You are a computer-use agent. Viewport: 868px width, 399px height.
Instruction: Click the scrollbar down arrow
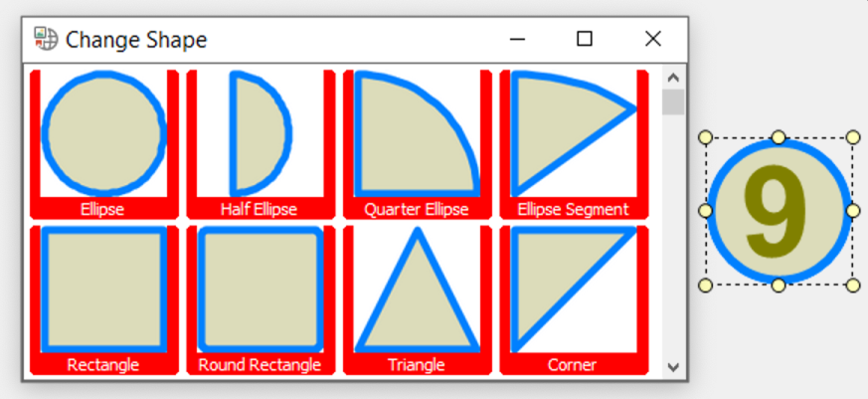point(673,366)
